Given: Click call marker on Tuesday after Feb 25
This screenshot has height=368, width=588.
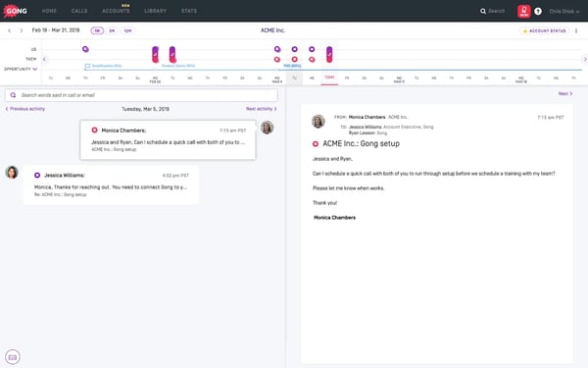Looking at the screenshot, I should tap(172, 54).
